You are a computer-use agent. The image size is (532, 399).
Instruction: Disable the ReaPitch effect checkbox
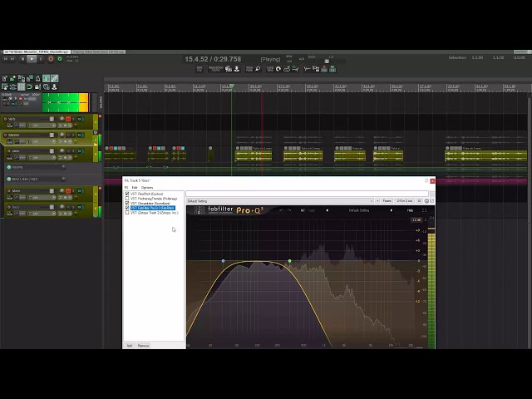[x=127, y=194]
